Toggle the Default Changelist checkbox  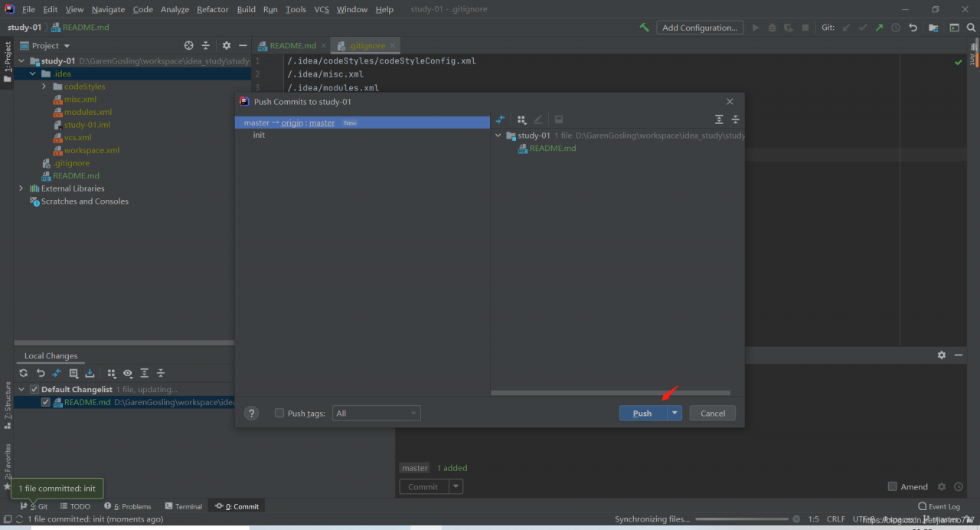(34, 389)
